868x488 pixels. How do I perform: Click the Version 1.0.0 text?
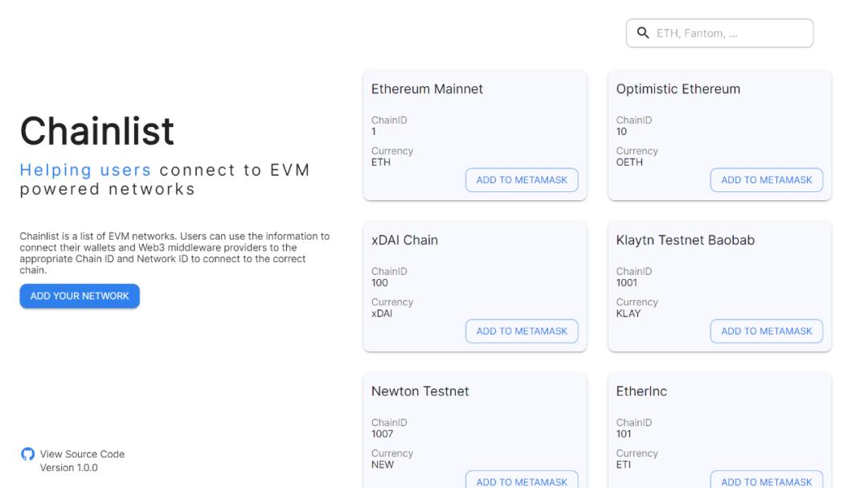pyautogui.click(x=69, y=468)
